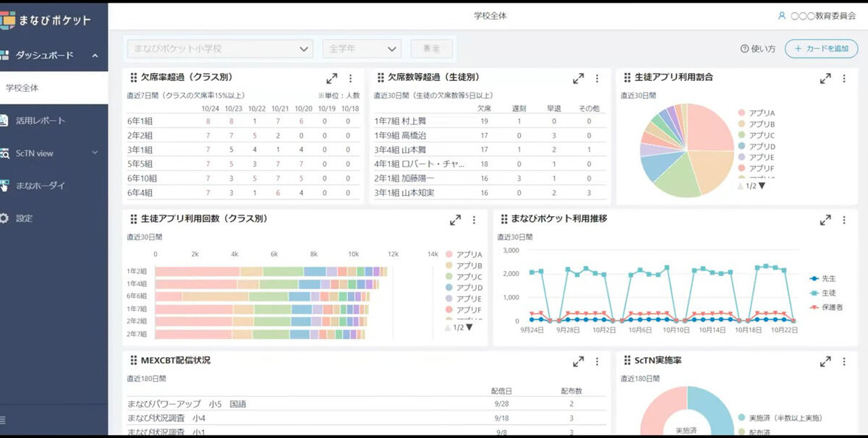Open more options on 生徒アプリ利用割合 card
Screen dimensions: 868x438
843,78
